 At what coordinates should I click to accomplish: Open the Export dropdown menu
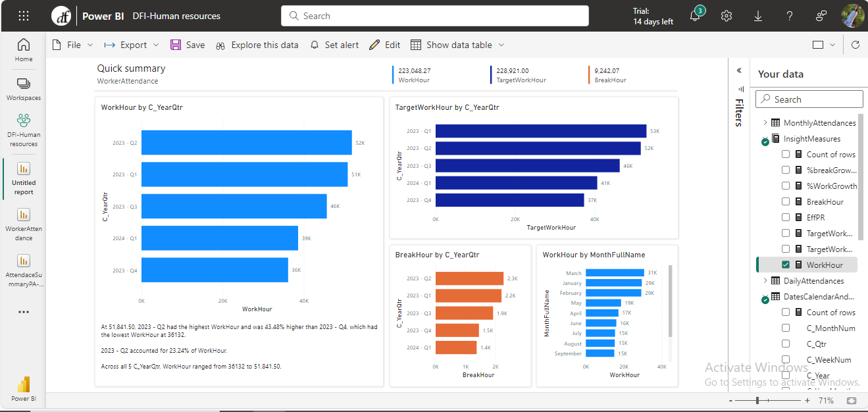coord(132,45)
